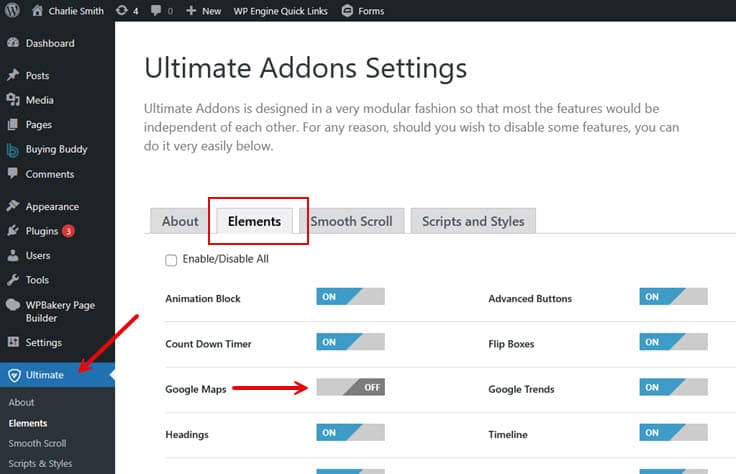The width and height of the screenshot is (736, 474).
Task: Switch to the About tab
Action: 180,221
